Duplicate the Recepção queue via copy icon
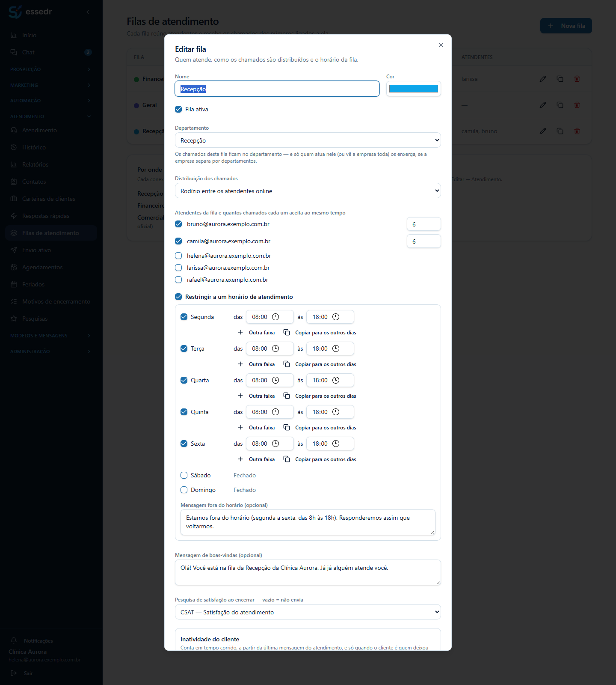The height and width of the screenshot is (685, 616). (560, 131)
